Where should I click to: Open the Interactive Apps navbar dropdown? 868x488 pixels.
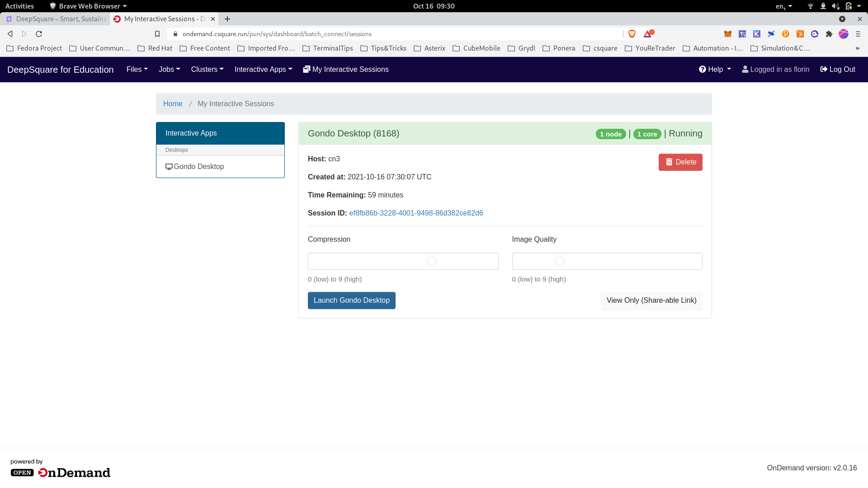click(263, 69)
